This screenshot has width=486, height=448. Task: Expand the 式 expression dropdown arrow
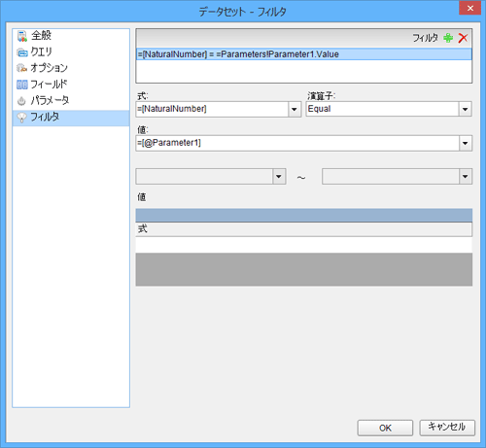point(295,109)
